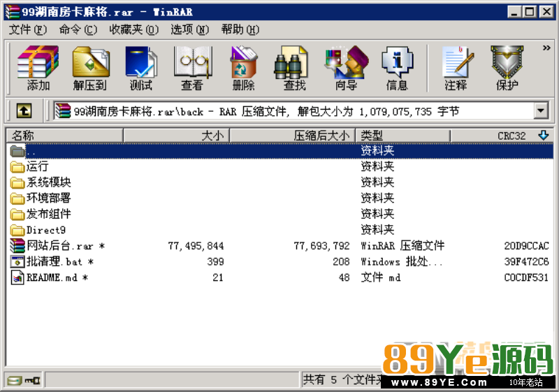Select the parent folder '..' row
The height and width of the screenshot is (392, 559).
click(280, 151)
